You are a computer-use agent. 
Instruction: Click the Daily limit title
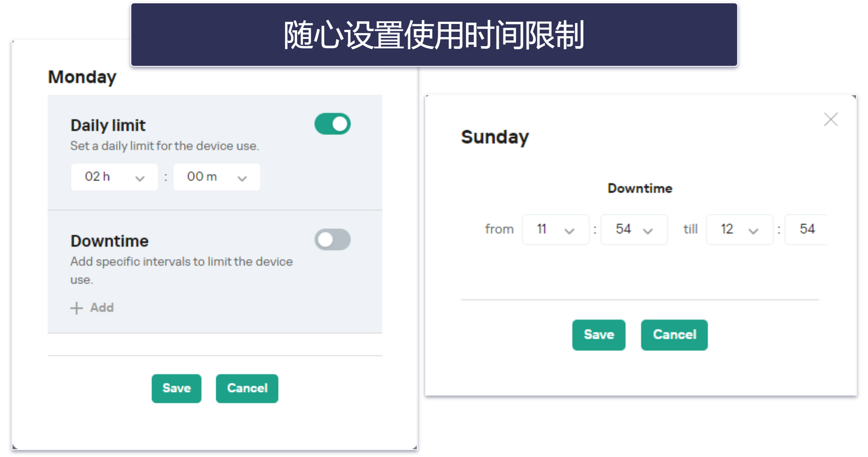coord(108,125)
